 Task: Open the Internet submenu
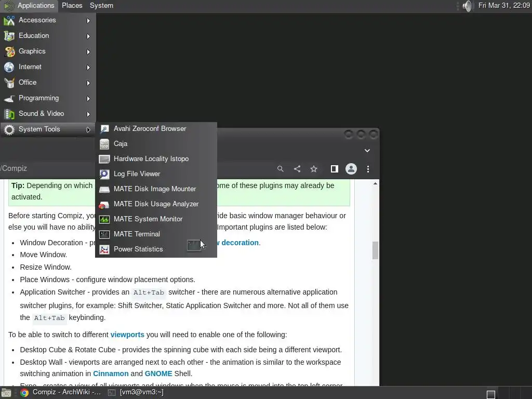click(x=48, y=67)
